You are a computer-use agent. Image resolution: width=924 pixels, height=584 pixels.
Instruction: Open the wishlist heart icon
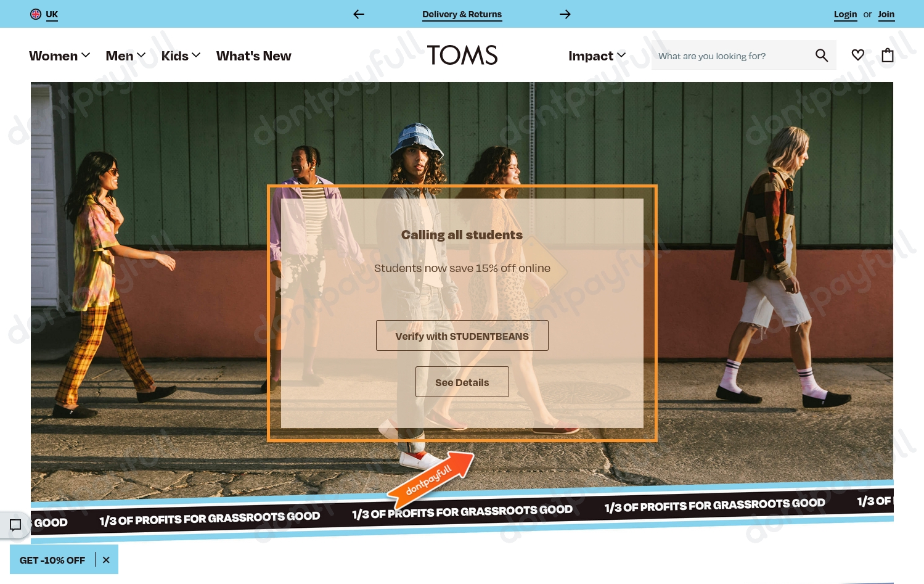(857, 55)
